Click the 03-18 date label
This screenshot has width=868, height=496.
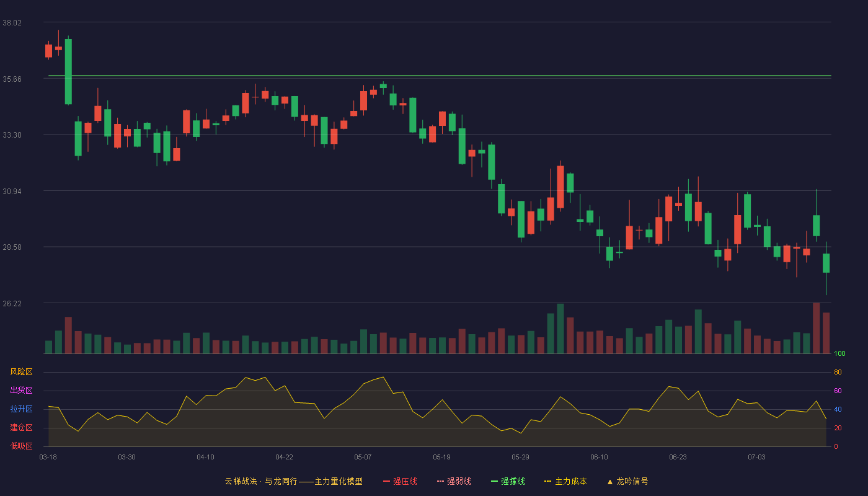pyautogui.click(x=48, y=457)
